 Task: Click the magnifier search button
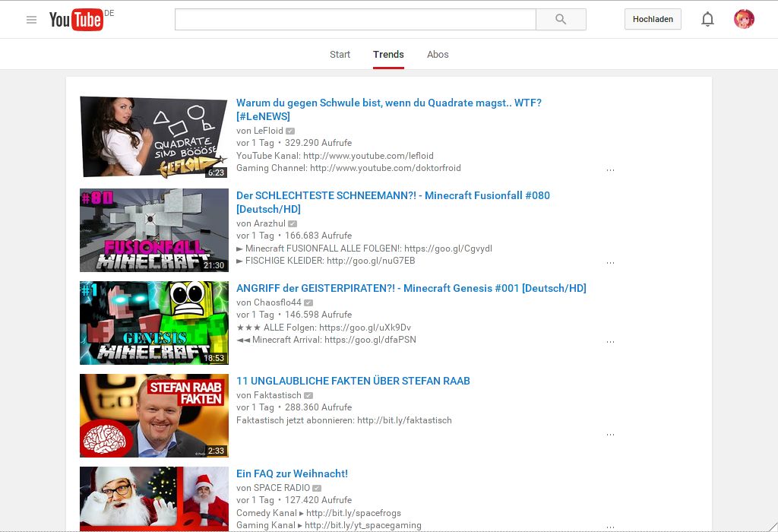pyautogui.click(x=561, y=19)
